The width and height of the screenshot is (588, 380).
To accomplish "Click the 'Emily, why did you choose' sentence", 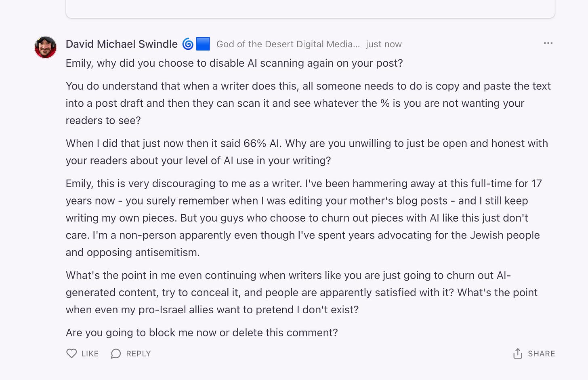I will pos(234,63).
